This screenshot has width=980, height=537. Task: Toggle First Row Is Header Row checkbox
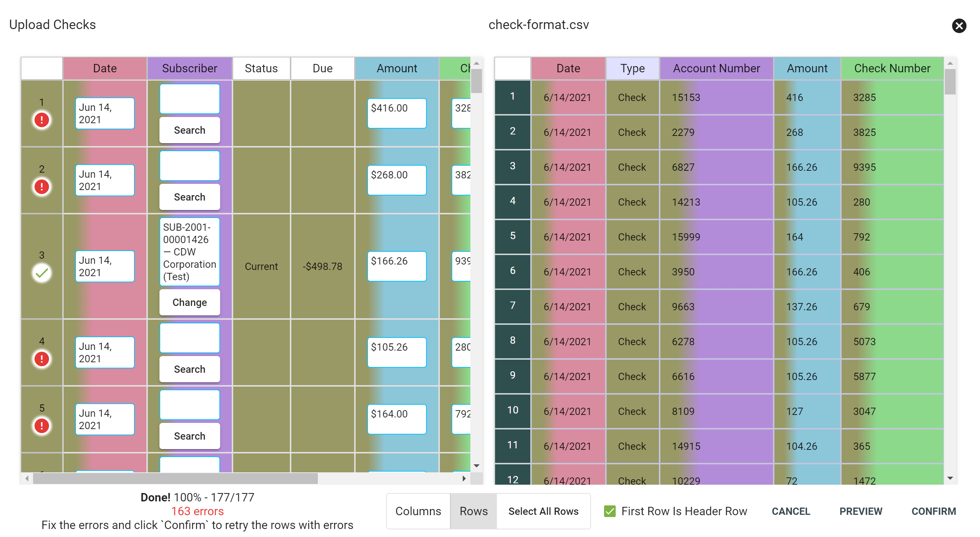point(610,511)
